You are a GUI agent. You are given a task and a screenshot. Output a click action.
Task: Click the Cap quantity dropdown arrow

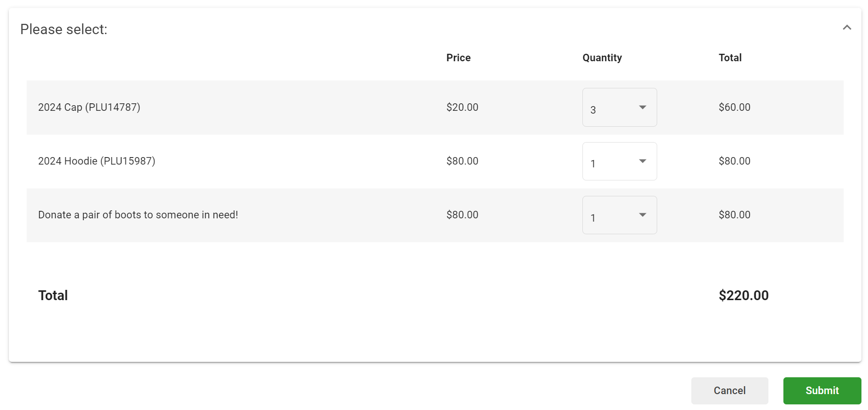point(643,107)
